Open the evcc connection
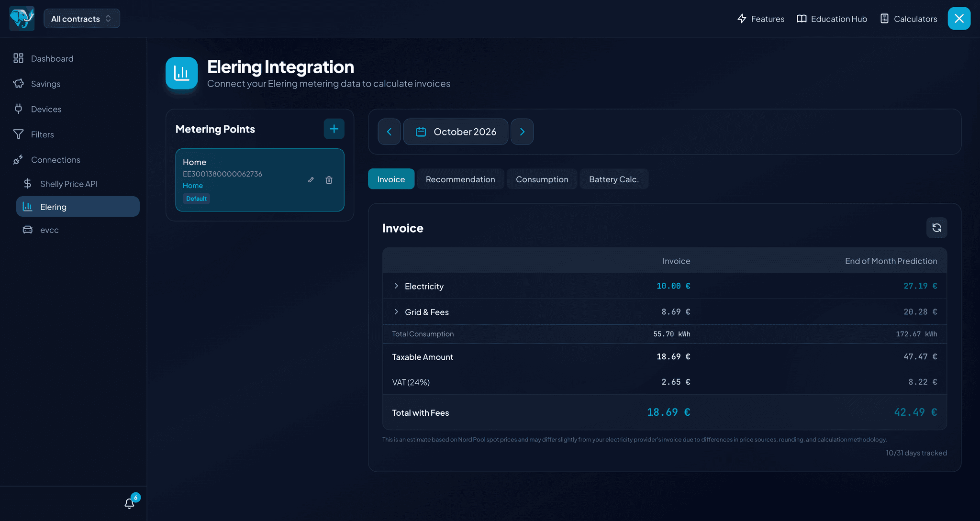Image resolution: width=980 pixels, height=521 pixels. tap(78, 230)
